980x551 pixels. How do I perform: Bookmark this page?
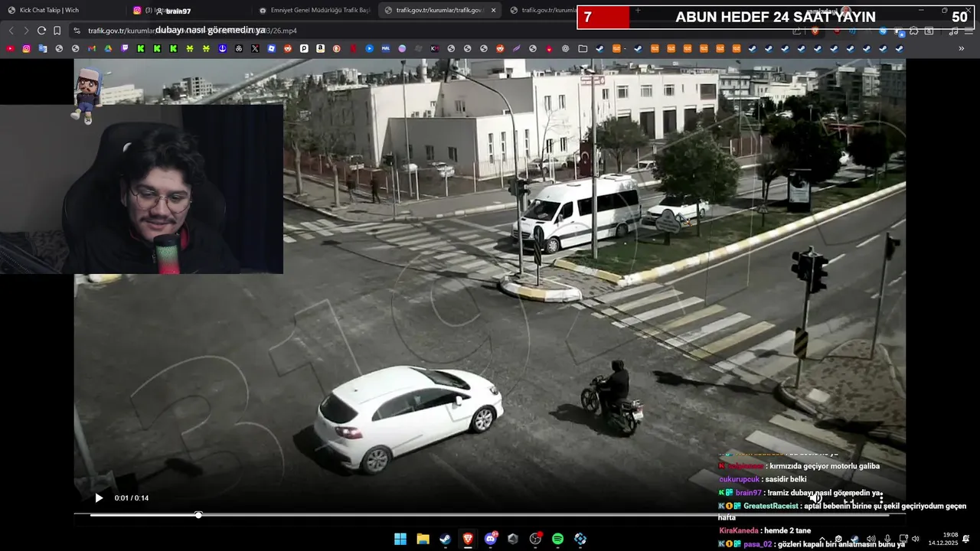[x=57, y=31]
